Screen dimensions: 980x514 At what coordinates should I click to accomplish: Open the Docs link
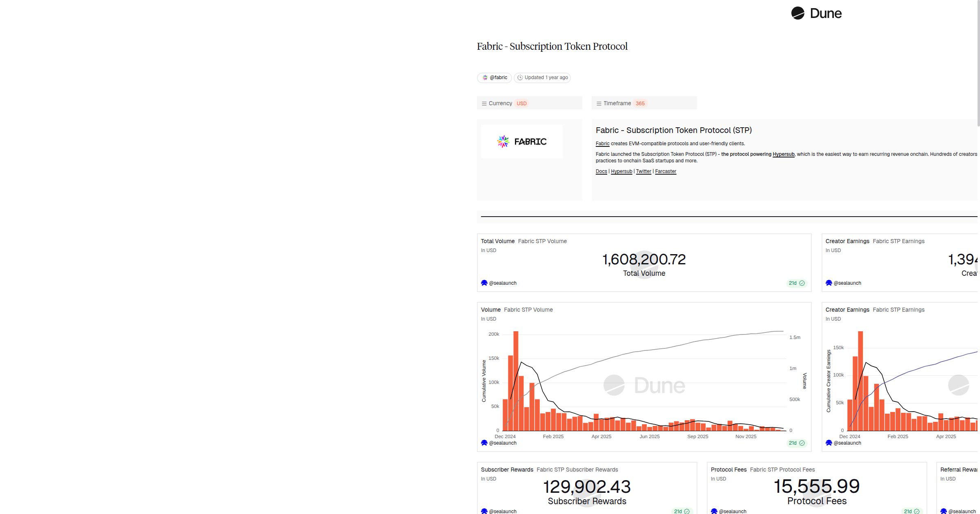pos(601,171)
